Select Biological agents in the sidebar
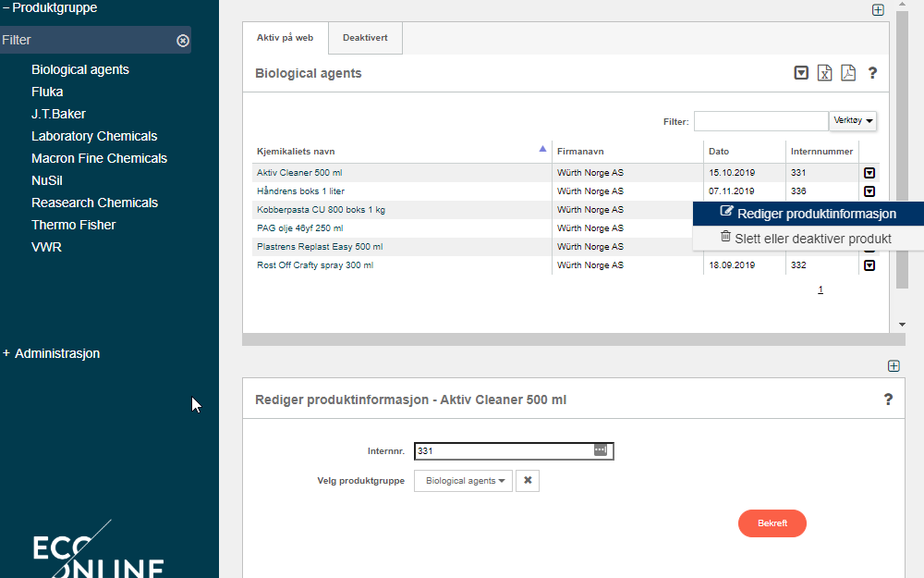The width and height of the screenshot is (924, 578). pos(80,69)
